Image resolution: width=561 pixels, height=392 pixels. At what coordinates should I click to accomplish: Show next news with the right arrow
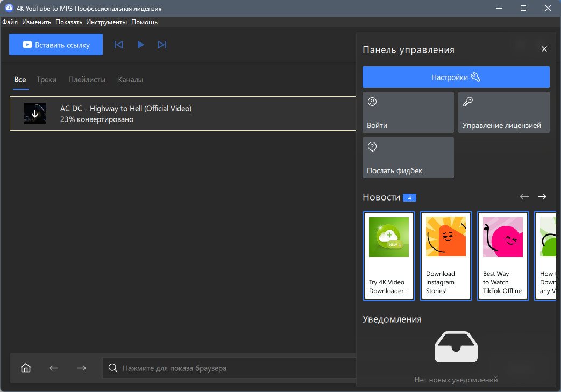[542, 197]
